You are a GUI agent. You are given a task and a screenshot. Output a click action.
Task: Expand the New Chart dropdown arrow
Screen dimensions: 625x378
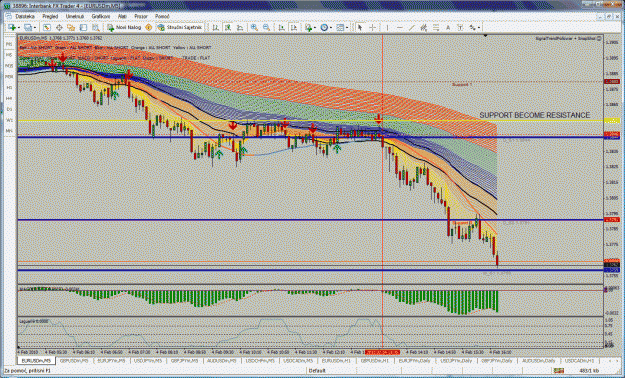click(x=19, y=28)
